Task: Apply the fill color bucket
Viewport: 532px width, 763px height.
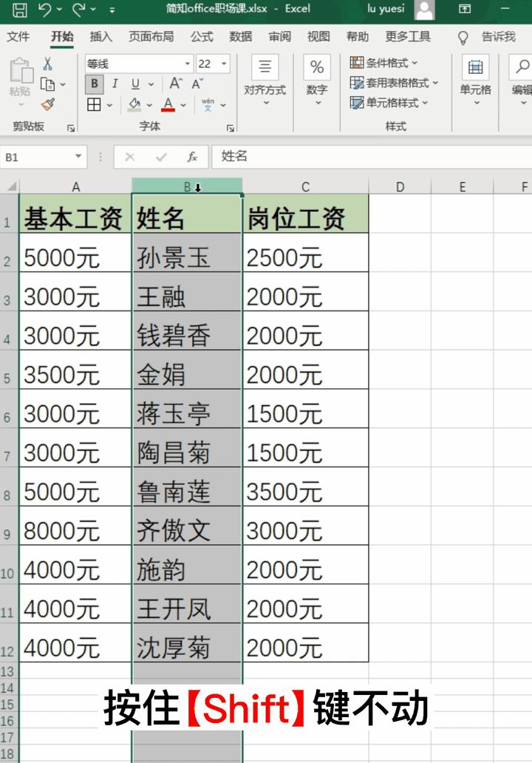Action: [x=134, y=104]
